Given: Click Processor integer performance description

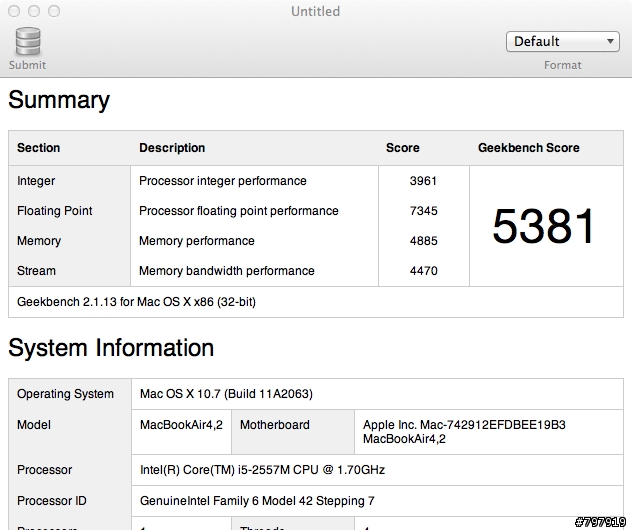Looking at the screenshot, I should [x=222, y=181].
